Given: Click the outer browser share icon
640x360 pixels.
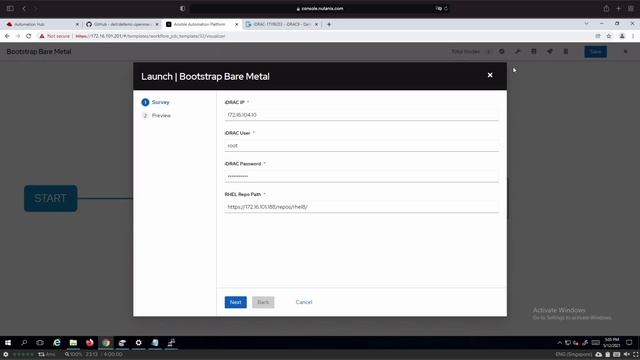Looking at the screenshot, I should click(x=606, y=8).
